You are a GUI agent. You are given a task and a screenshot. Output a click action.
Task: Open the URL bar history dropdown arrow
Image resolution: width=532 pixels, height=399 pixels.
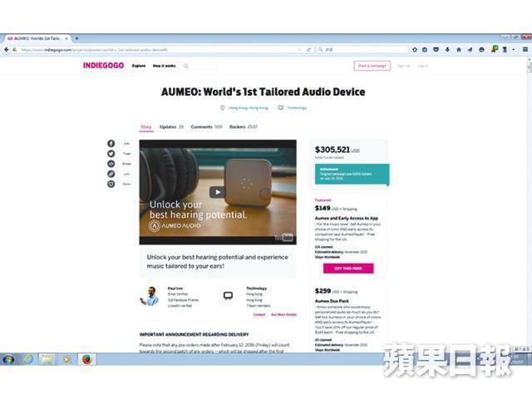click(x=299, y=50)
